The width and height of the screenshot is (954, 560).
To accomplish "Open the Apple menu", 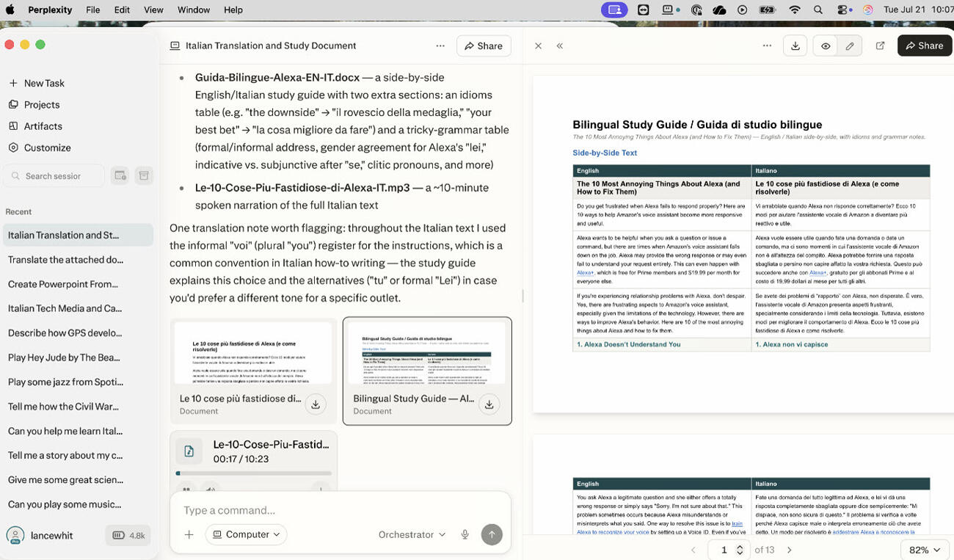I will 12,10.
